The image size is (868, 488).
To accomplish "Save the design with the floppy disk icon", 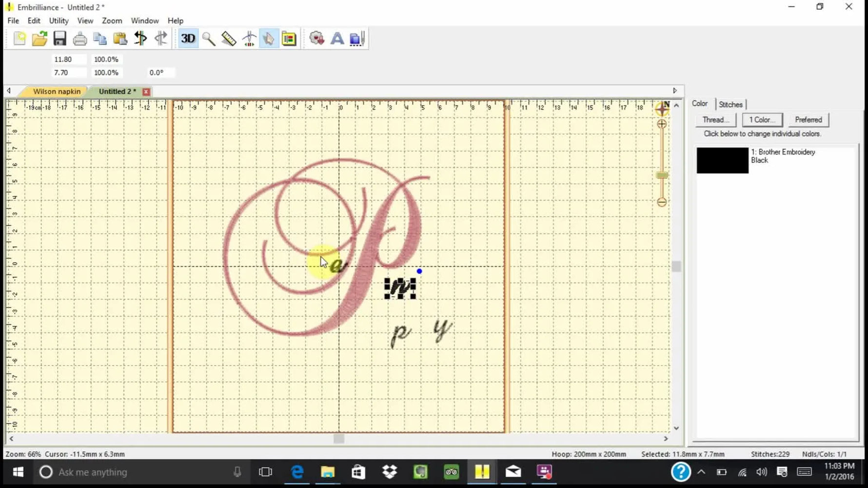I will [59, 39].
